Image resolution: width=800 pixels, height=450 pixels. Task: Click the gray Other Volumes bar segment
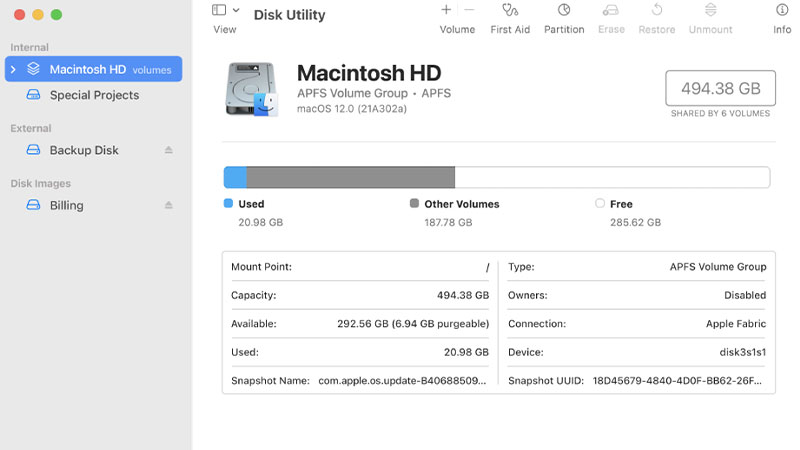pos(351,177)
